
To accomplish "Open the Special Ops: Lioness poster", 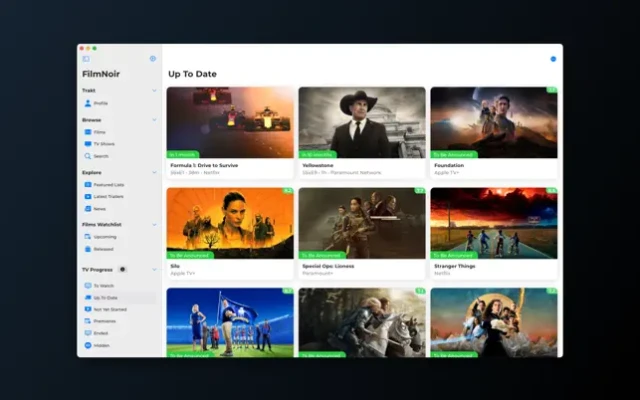I will point(362,223).
